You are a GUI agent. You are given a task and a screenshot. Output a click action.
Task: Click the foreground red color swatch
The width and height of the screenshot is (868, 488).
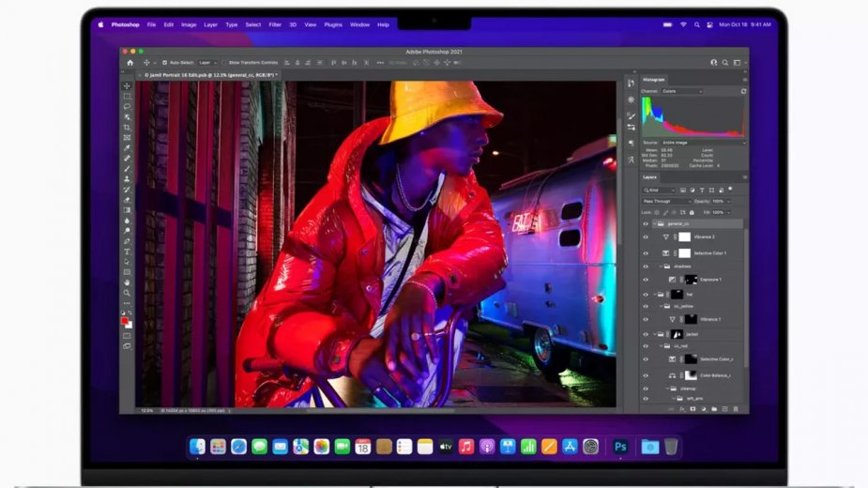pyautogui.click(x=125, y=321)
